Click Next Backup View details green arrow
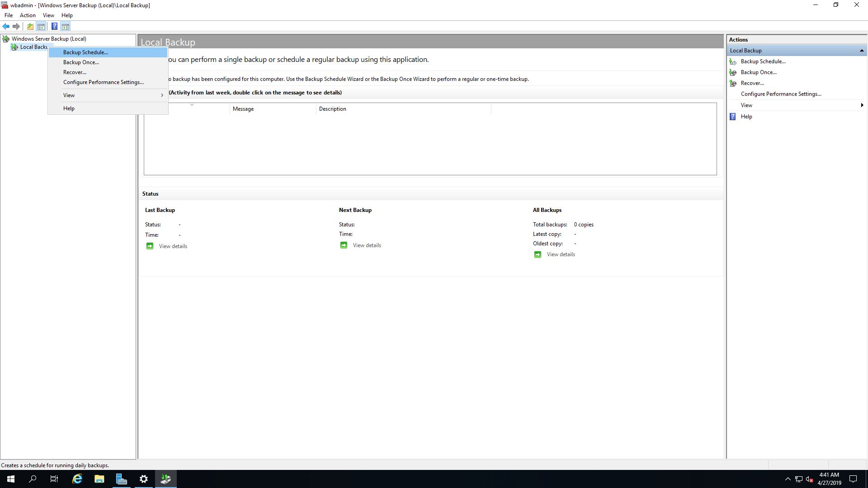The image size is (868, 488). click(x=344, y=245)
